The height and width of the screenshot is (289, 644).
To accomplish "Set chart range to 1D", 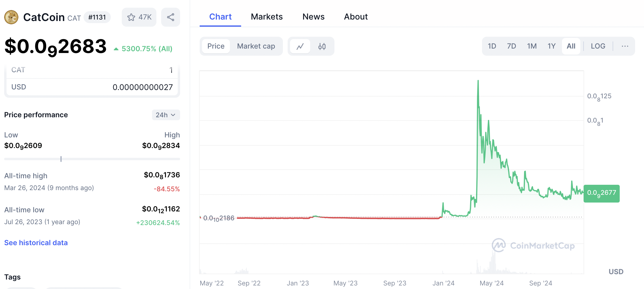I will point(492,46).
